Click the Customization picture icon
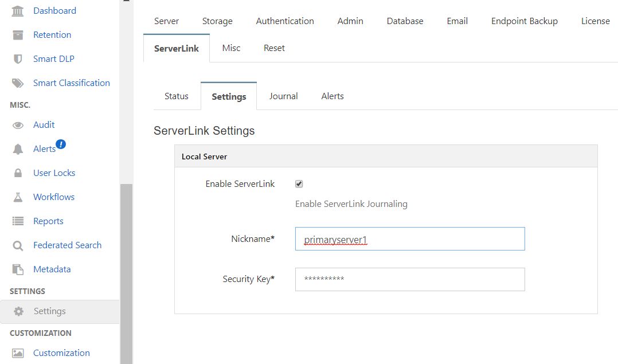Screen dimensions: 618x364 tap(18, 353)
